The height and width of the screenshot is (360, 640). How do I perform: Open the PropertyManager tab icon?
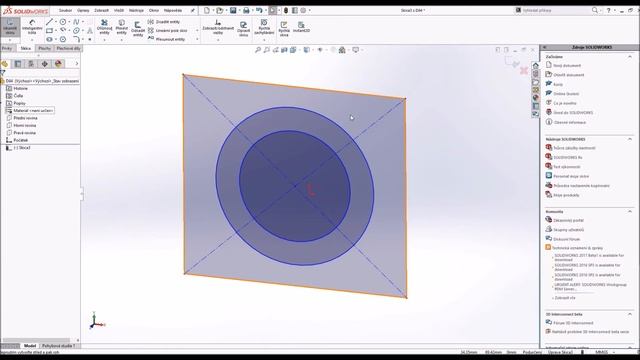pyautogui.click(x=18, y=64)
